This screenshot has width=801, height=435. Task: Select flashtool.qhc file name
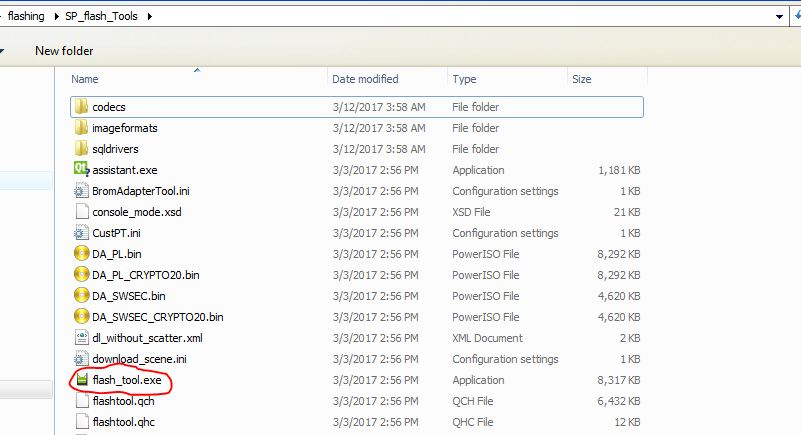click(124, 422)
